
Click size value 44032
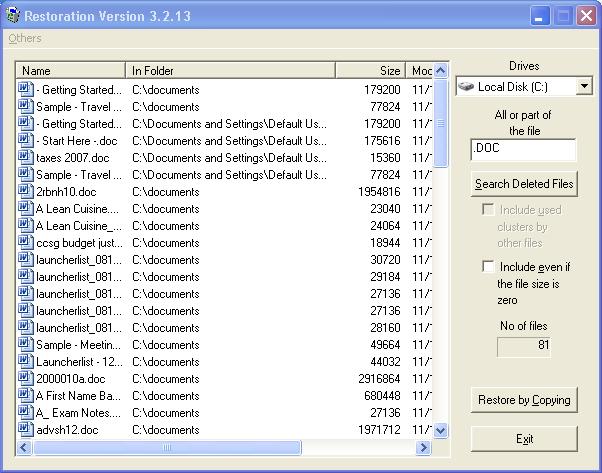[x=385, y=362]
